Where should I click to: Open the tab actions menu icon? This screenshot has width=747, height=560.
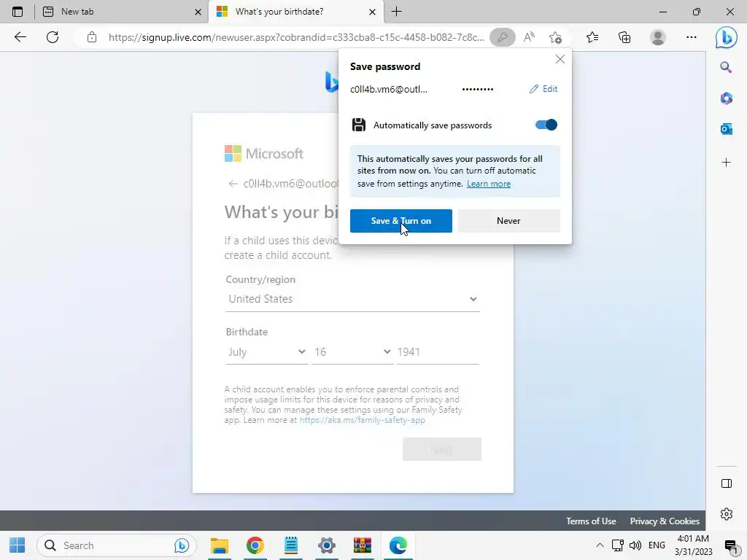[18, 12]
